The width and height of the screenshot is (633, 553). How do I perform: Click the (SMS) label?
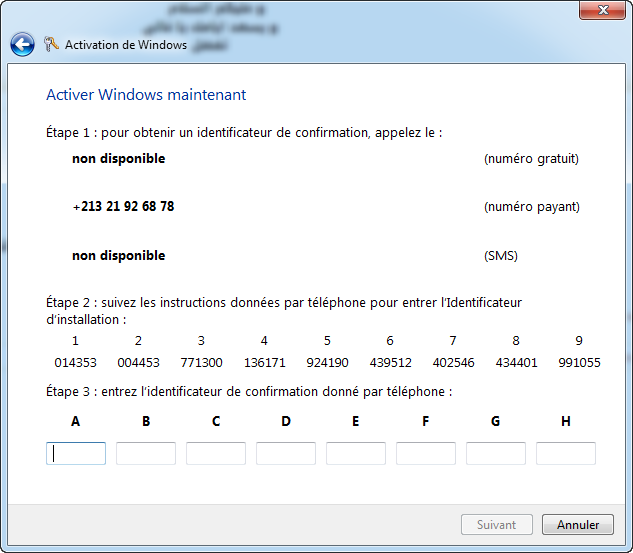pyautogui.click(x=501, y=256)
